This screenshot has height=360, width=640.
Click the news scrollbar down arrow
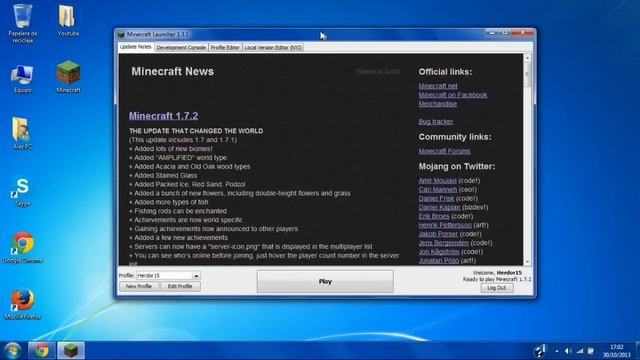(527, 262)
